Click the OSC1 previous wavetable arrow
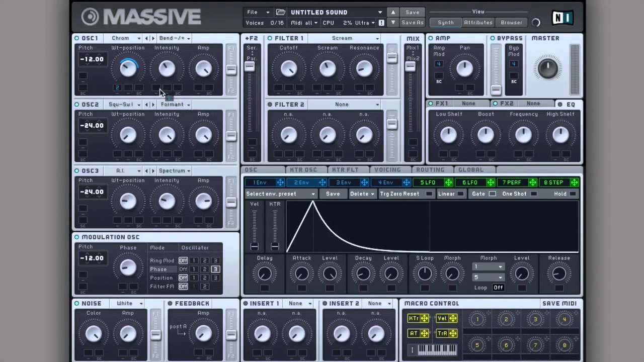644x362 pixels. 146,38
